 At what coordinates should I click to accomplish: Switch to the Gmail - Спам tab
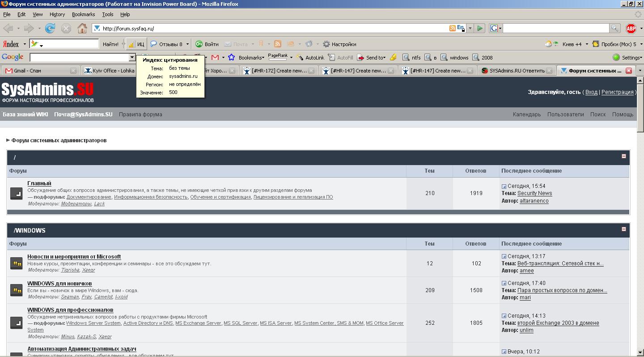tap(40, 70)
